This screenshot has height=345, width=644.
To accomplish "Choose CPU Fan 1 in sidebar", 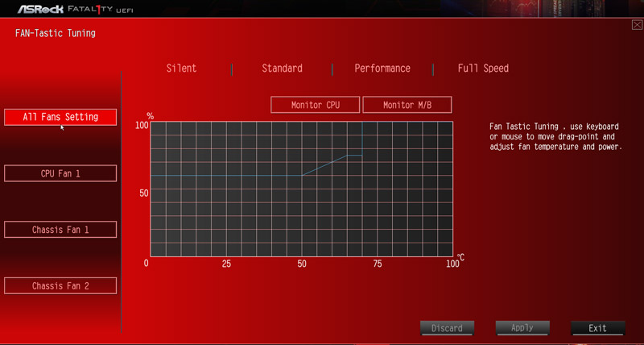I will coord(60,173).
